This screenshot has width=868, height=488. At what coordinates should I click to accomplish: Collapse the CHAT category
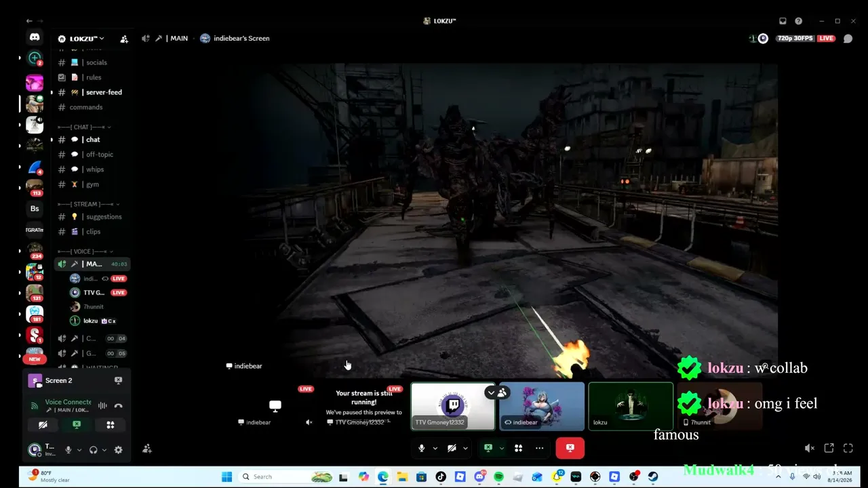coord(84,127)
